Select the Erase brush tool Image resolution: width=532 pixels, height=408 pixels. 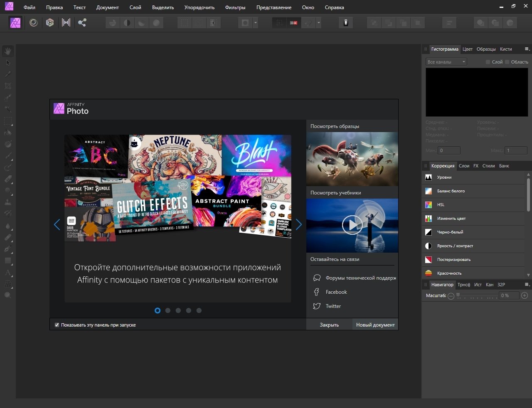(x=8, y=179)
